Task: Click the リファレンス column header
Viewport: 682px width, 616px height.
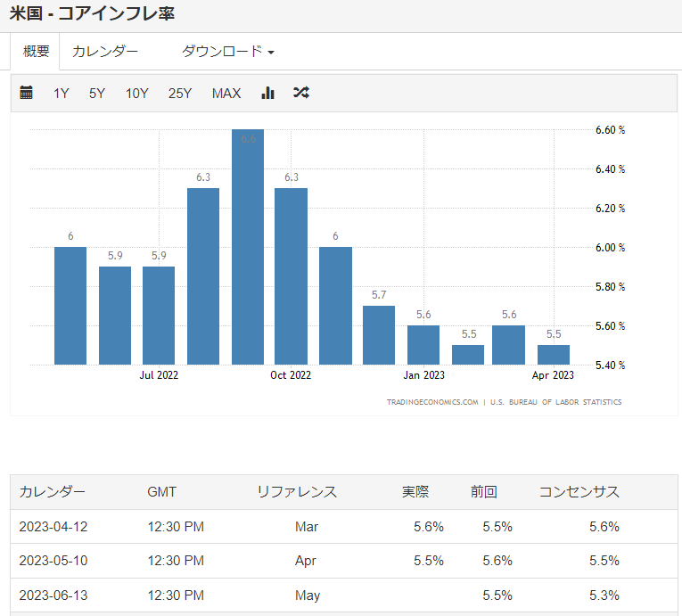Action: click(297, 492)
